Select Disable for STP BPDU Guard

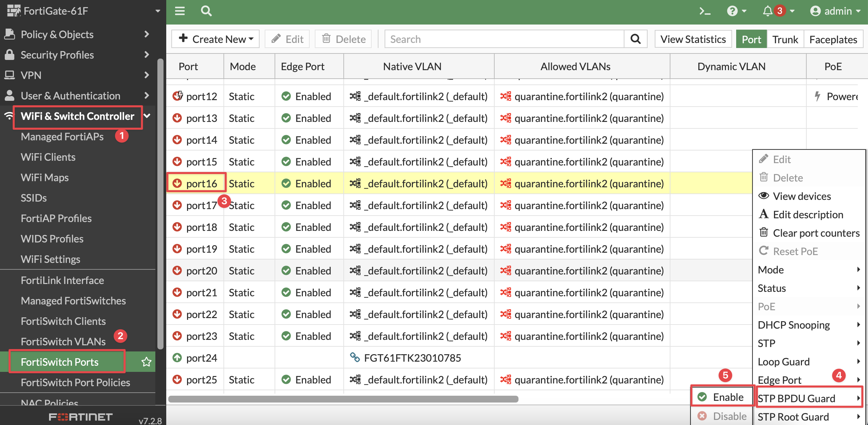pyautogui.click(x=722, y=416)
